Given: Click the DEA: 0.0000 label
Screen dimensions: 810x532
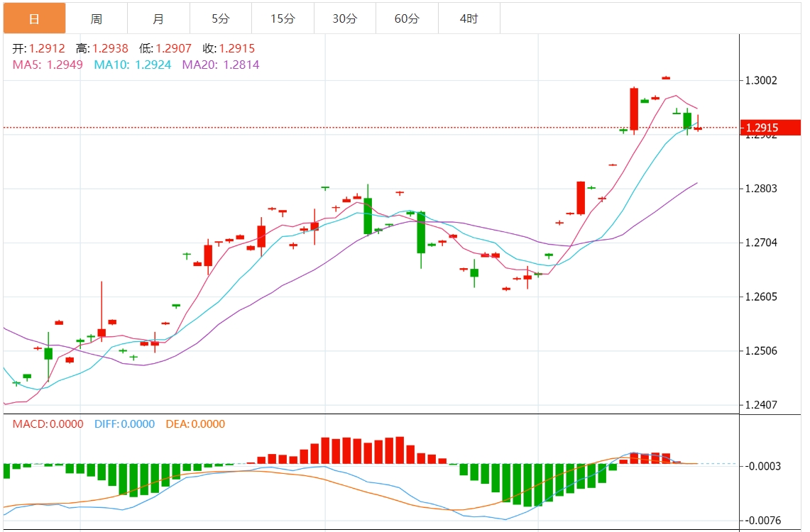Looking at the screenshot, I should [x=195, y=424].
